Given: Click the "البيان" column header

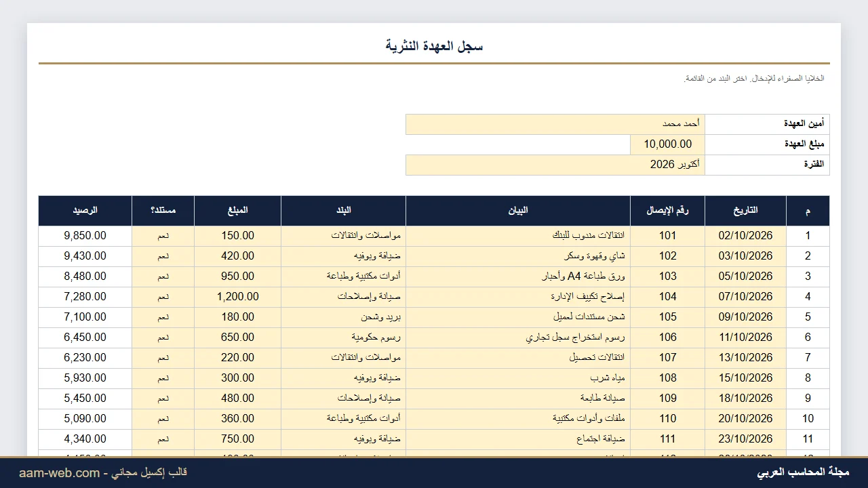Looking at the screenshot, I should (518, 211).
